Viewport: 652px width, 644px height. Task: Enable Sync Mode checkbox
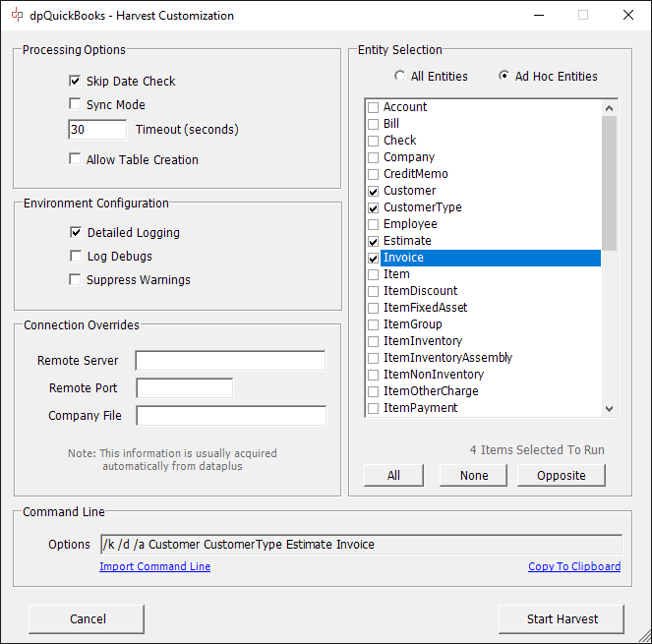(75, 104)
